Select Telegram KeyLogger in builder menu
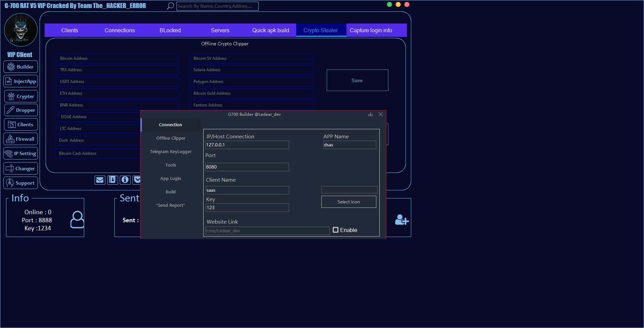Image resolution: width=644 pixels, height=328 pixels. coord(171,151)
